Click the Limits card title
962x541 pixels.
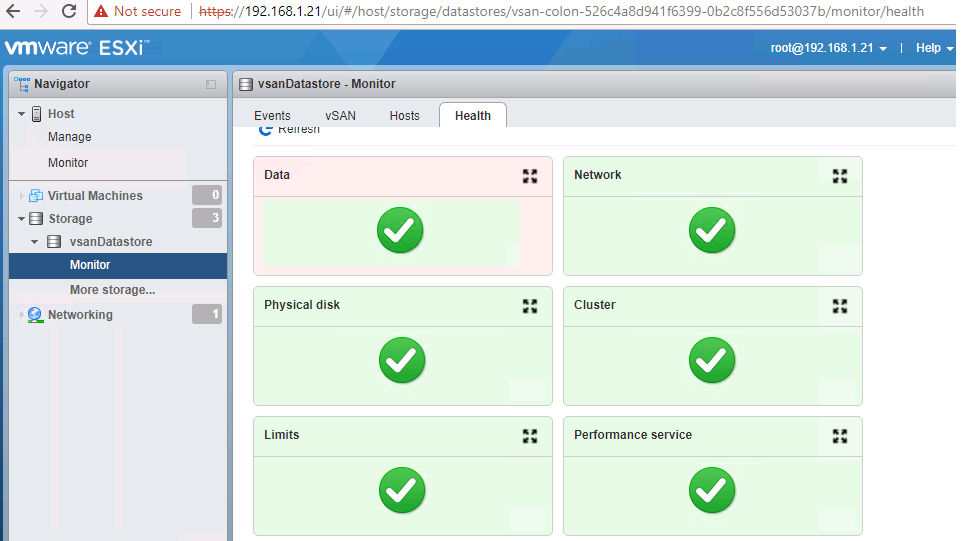(282, 435)
